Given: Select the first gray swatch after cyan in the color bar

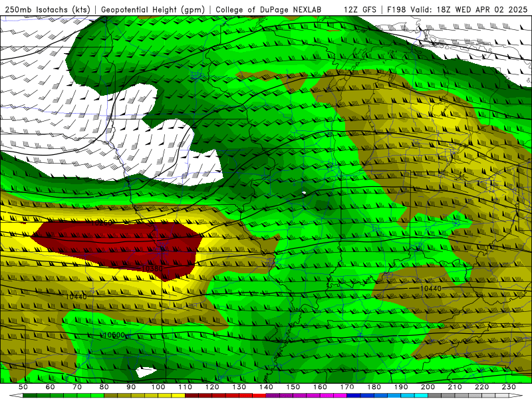Looking at the screenshot, I should [x=435, y=396].
